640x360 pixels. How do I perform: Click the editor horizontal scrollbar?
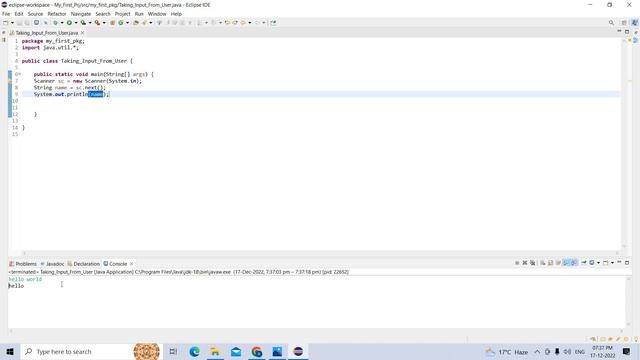tap(320, 253)
